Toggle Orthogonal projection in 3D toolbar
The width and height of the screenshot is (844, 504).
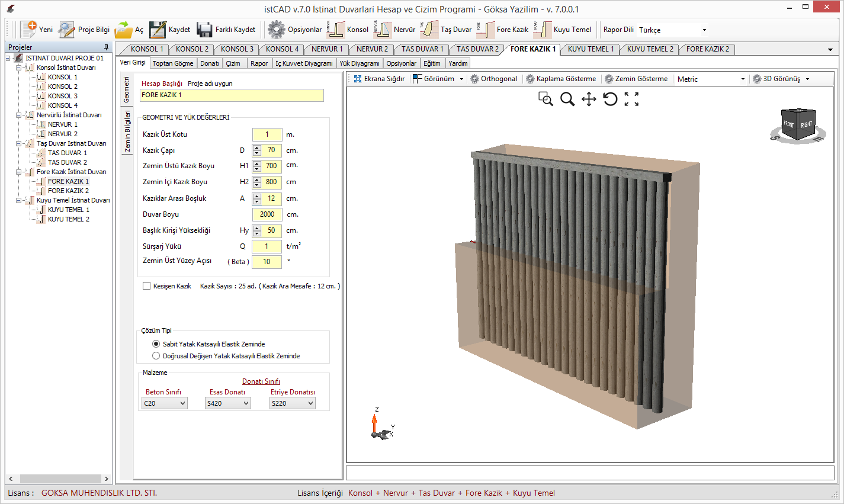click(x=493, y=79)
